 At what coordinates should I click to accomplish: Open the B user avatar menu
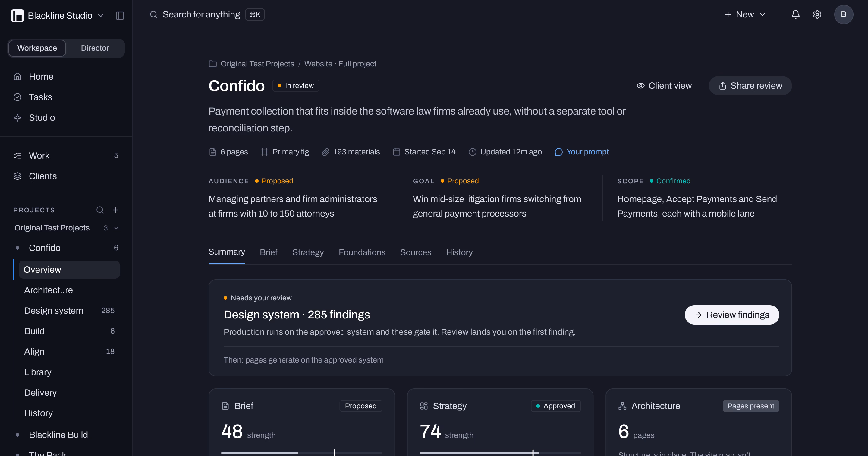844,14
